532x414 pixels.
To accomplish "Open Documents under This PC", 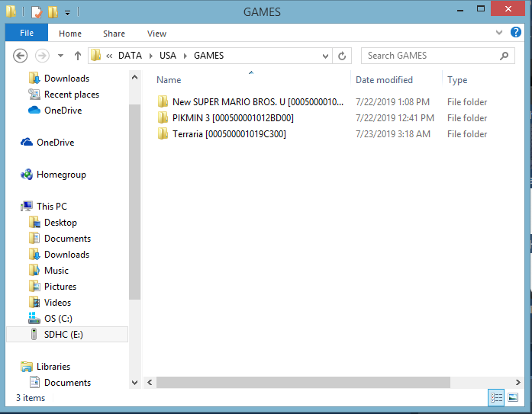I will (x=67, y=239).
